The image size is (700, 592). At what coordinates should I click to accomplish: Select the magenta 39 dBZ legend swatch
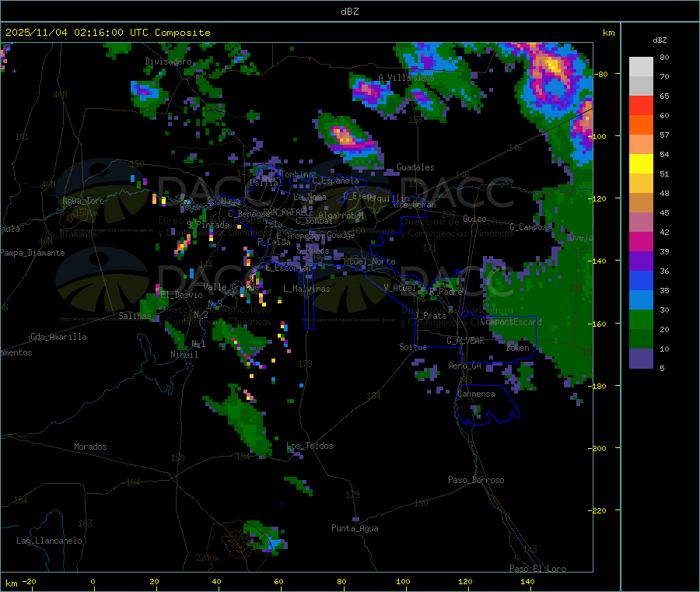pyautogui.click(x=641, y=241)
